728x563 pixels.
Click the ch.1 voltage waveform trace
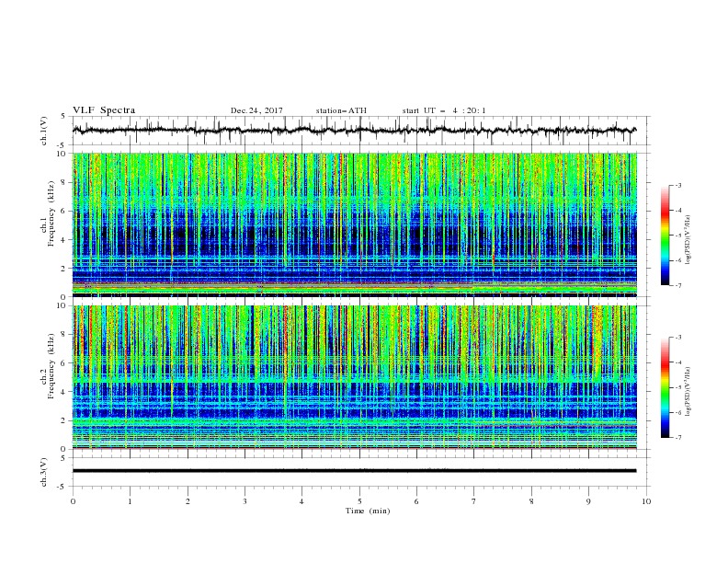(354, 131)
